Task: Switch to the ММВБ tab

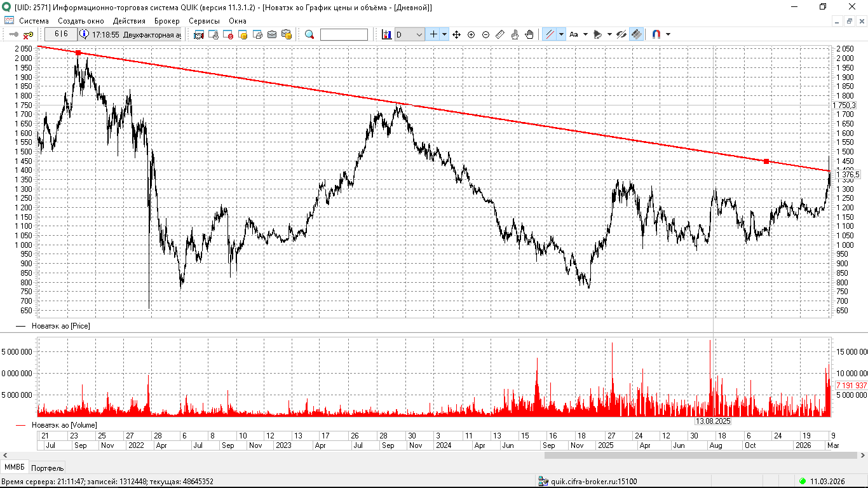Action: [x=15, y=468]
